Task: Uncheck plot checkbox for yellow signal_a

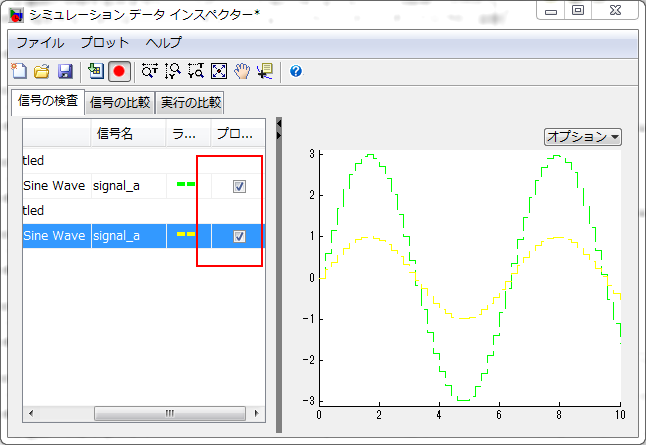Action: 239,236
